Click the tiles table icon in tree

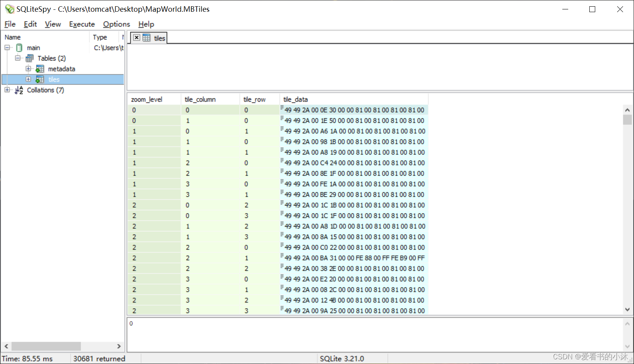click(40, 79)
